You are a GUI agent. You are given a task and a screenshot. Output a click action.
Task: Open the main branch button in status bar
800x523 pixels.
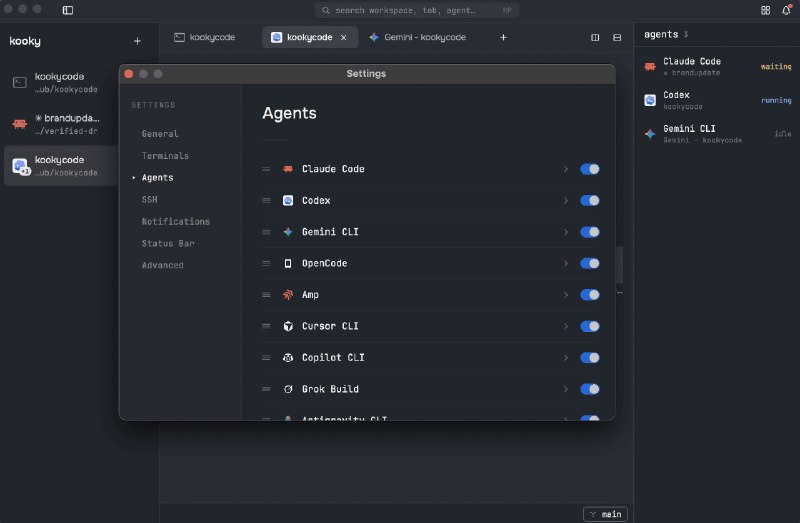pyautogui.click(x=606, y=514)
